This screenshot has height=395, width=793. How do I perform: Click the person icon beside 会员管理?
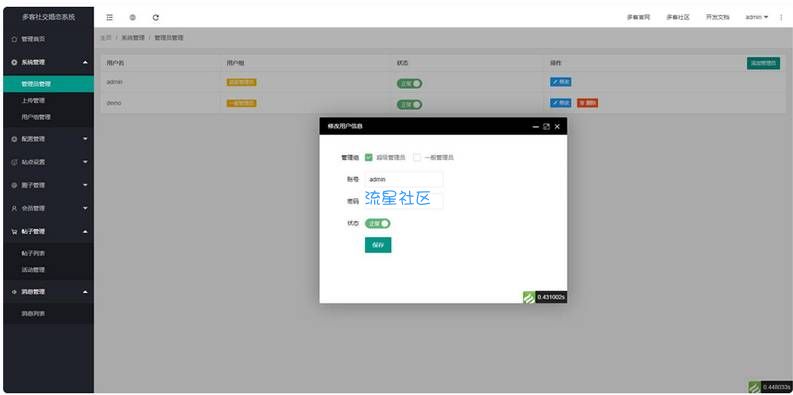tap(14, 208)
